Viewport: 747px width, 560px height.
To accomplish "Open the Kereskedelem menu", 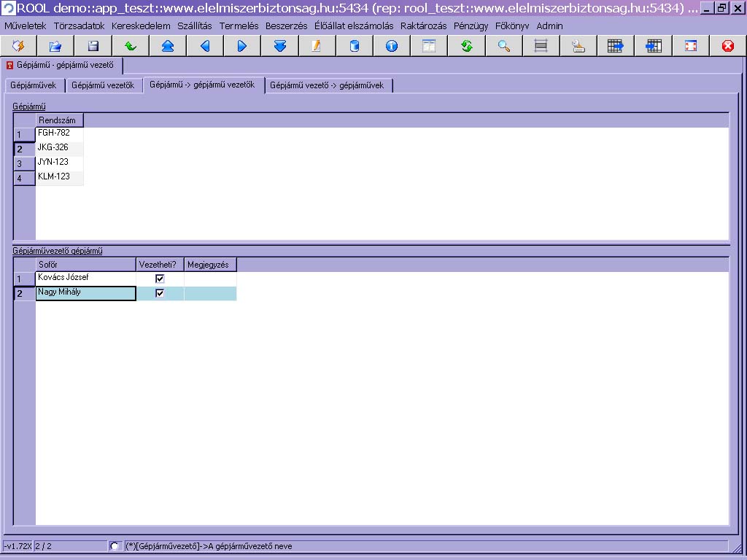I will 141,26.
